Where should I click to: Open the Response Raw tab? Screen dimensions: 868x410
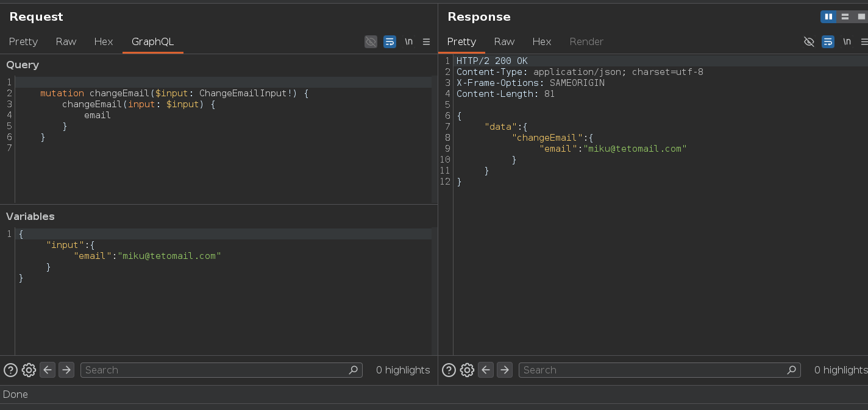click(504, 41)
